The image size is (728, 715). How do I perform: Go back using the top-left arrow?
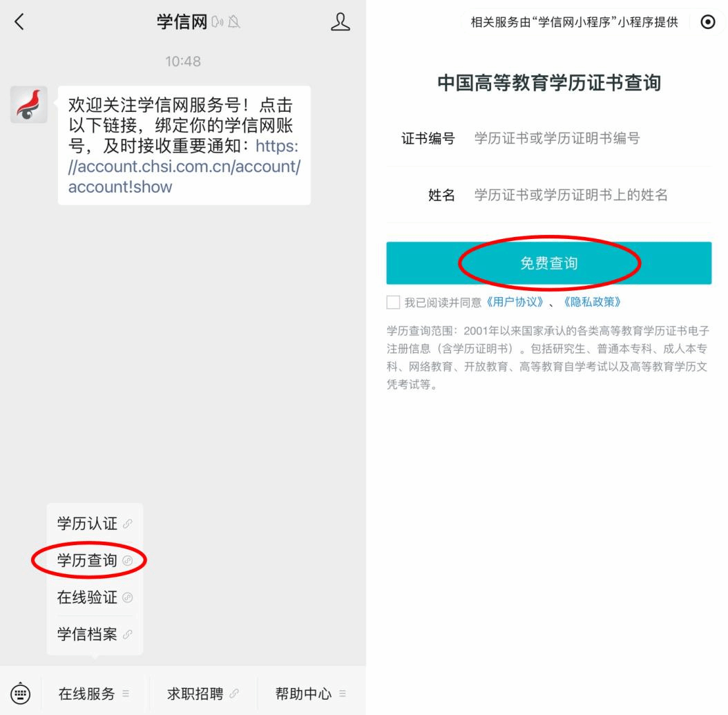click(19, 22)
